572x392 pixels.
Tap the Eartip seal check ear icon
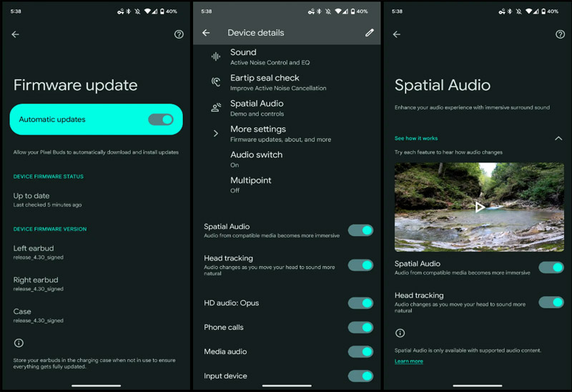point(216,82)
